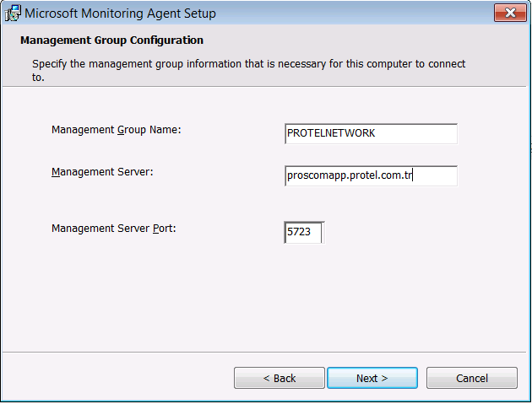Focus the Management Group Name field containing PROTELNETWORK
Image resolution: width=532 pixels, height=404 pixels.
372,133
